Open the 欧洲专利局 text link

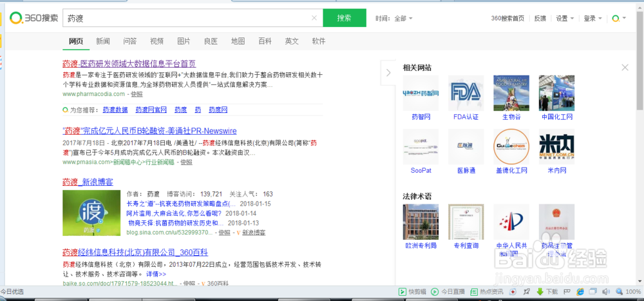(x=421, y=246)
